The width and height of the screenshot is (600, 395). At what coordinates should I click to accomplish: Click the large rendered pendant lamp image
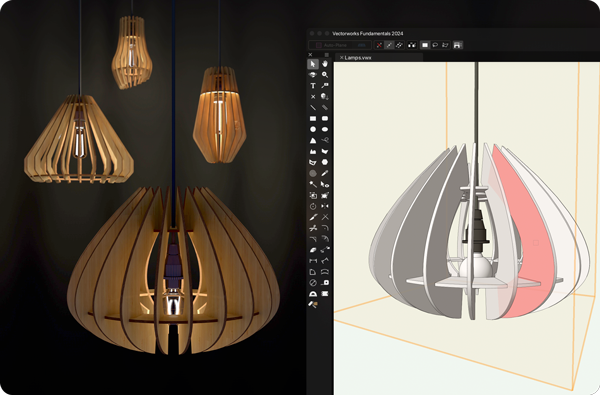coord(173,270)
